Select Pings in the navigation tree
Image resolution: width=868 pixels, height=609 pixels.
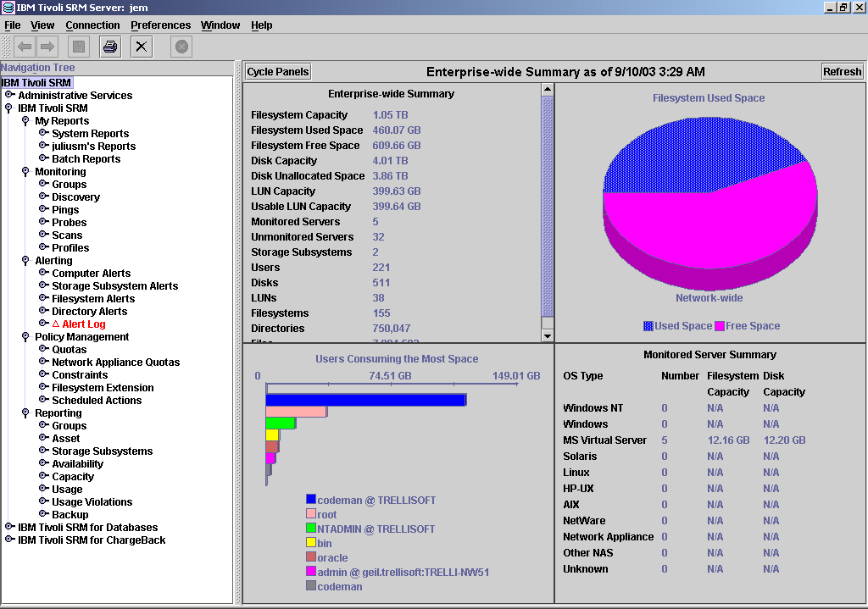pos(65,210)
